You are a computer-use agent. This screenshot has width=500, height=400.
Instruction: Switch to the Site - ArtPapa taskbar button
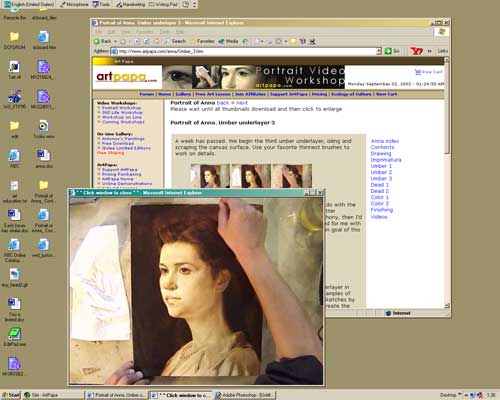53,395
